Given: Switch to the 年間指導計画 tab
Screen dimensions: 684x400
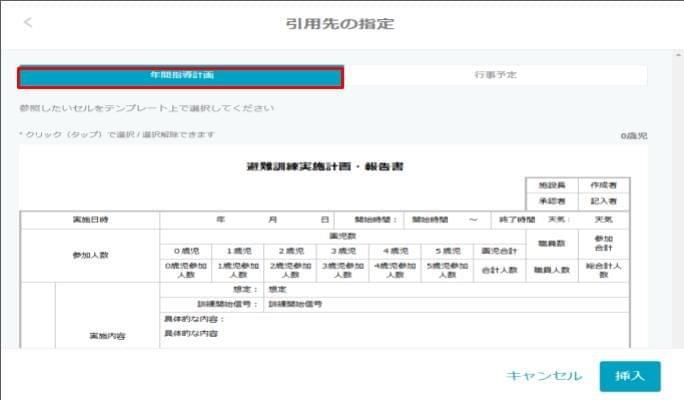Looking at the screenshot, I should 181,76.
